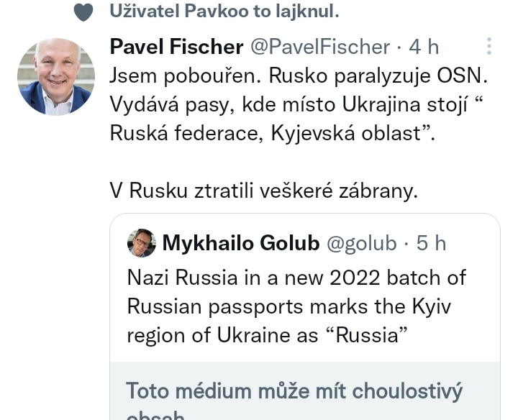This screenshot has height=420, width=518.
Task: Select the Mykhailo Golub display name
Action: (240, 244)
